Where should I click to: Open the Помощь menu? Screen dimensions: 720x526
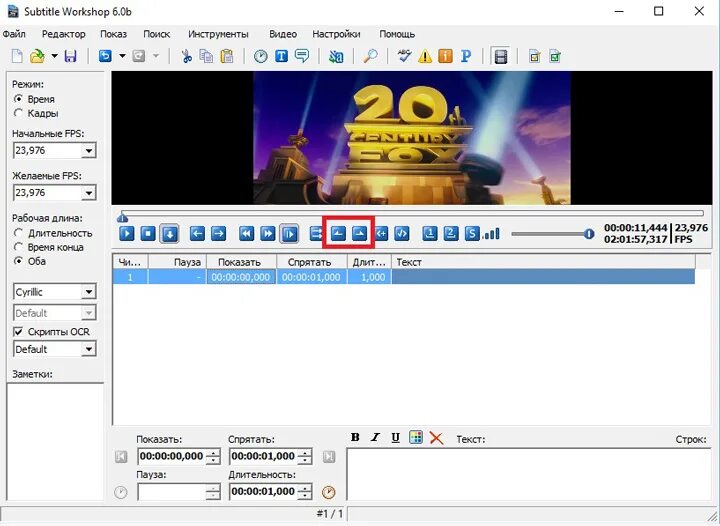[x=397, y=34]
